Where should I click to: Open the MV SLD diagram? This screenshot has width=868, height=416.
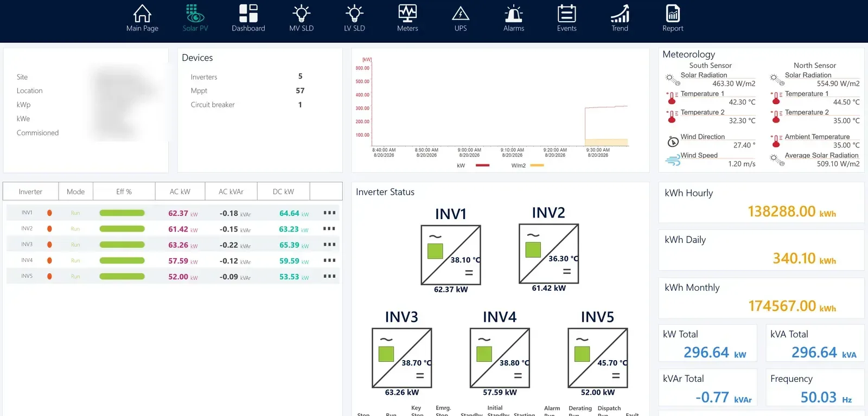[x=302, y=18]
